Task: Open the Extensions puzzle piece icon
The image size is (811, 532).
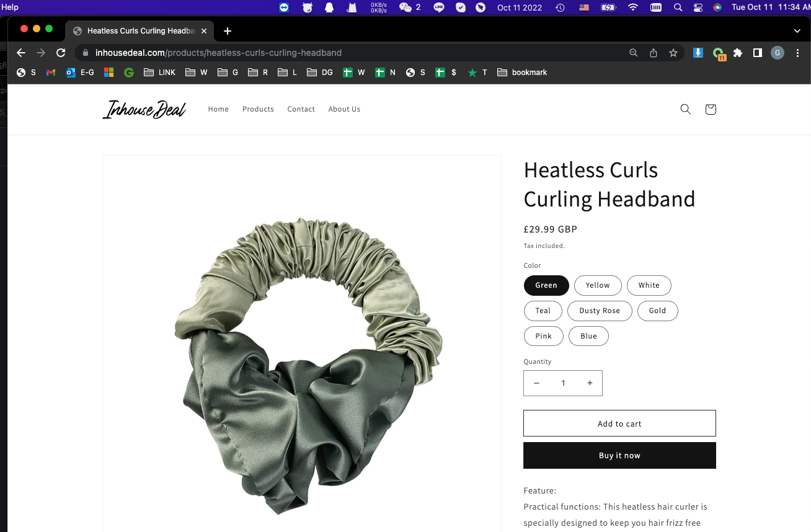Action: point(738,53)
